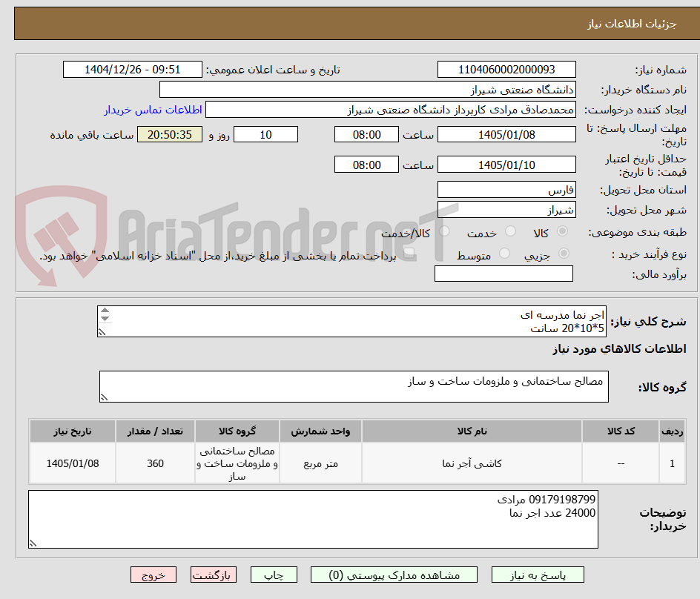Click buyer organization name field
Viewport: 700px width, 599px height.
coord(367,90)
